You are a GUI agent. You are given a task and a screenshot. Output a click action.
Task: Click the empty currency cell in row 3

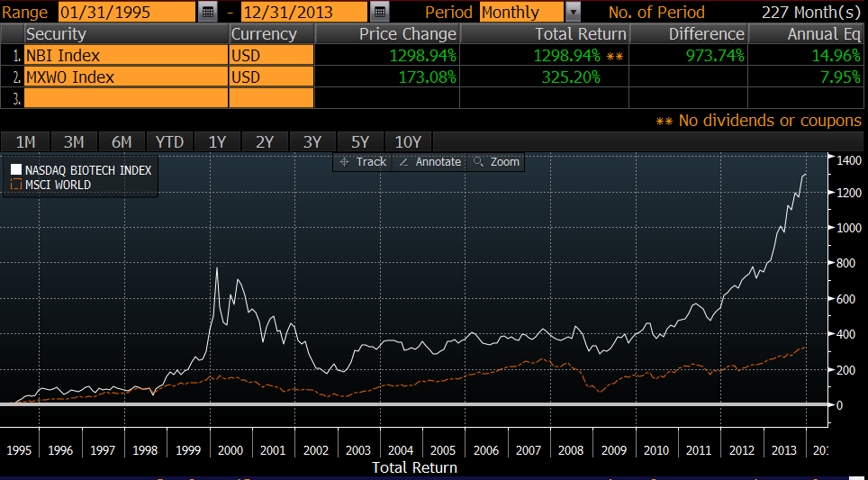point(271,98)
